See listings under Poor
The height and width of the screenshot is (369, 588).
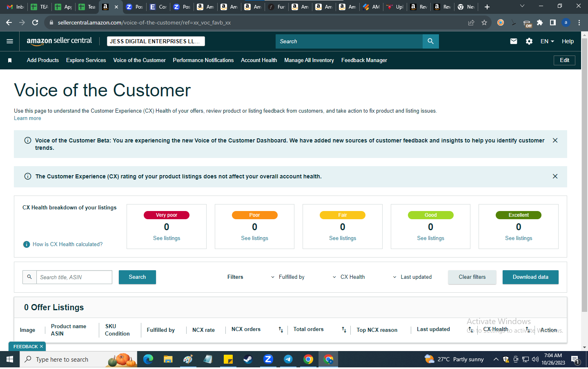click(x=254, y=238)
